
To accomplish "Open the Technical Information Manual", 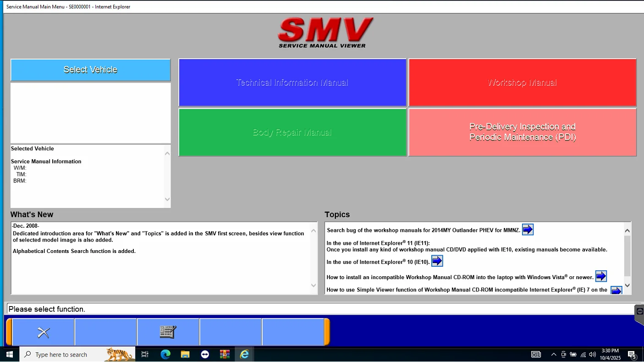I will (x=292, y=82).
